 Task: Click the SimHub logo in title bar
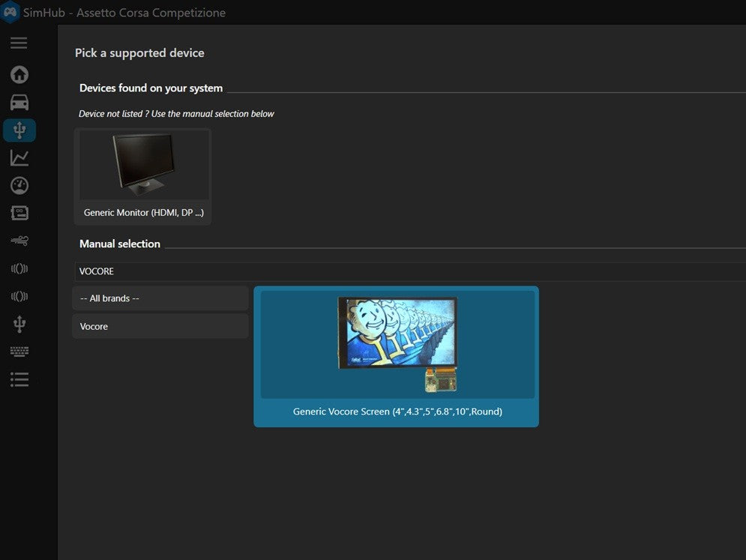10,12
